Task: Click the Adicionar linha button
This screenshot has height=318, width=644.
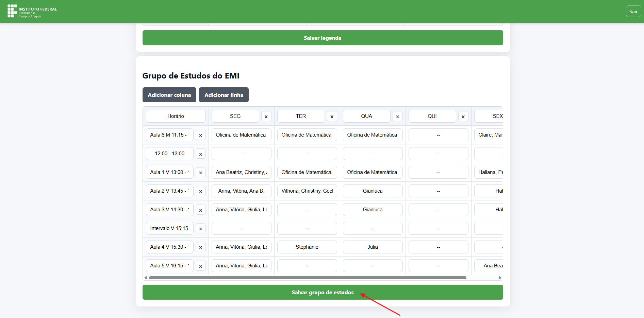Action: click(224, 95)
